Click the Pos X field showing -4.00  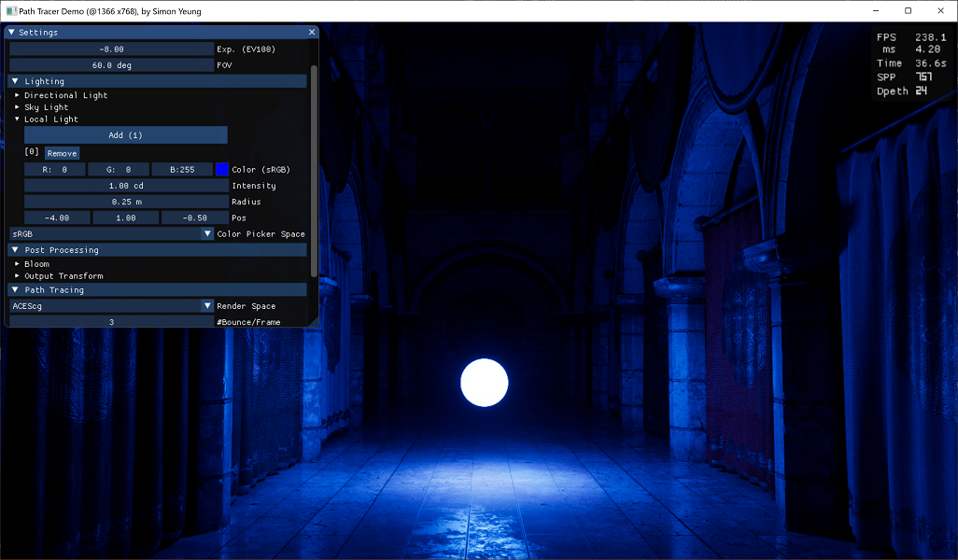pyautogui.click(x=57, y=217)
